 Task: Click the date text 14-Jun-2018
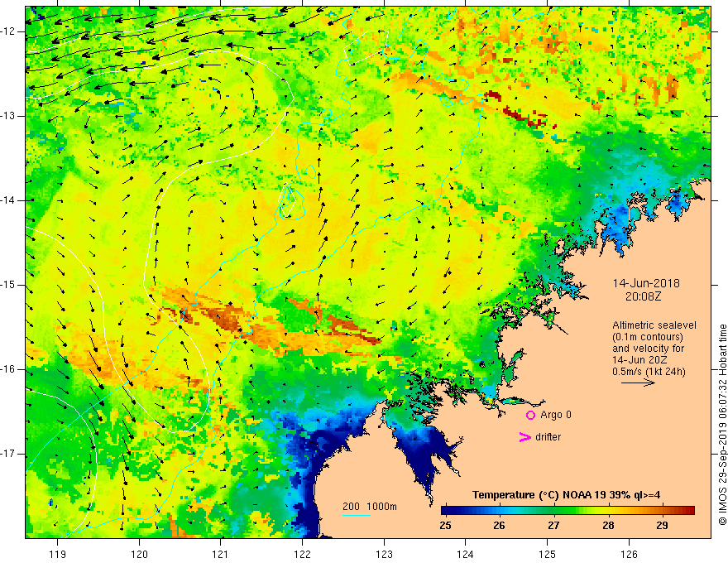(x=646, y=283)
